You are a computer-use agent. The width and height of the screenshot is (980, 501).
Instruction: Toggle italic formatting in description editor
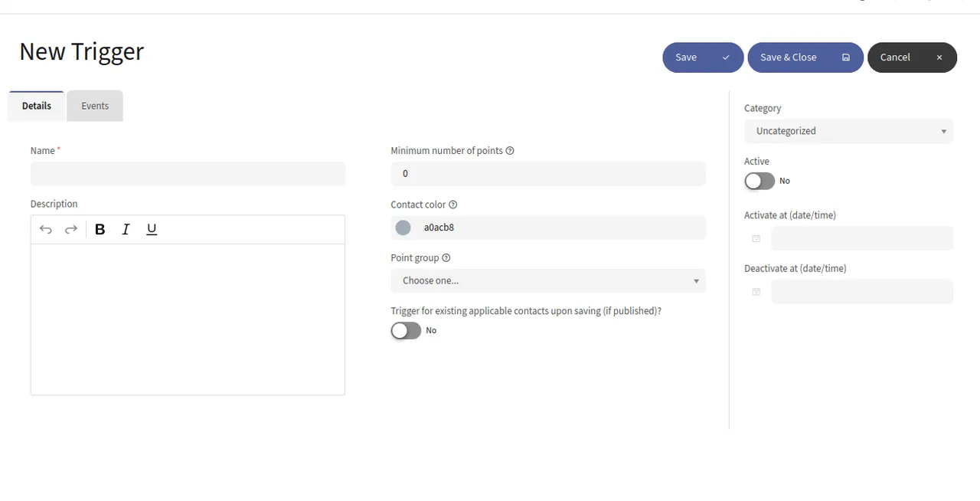[x=126, y=229]
